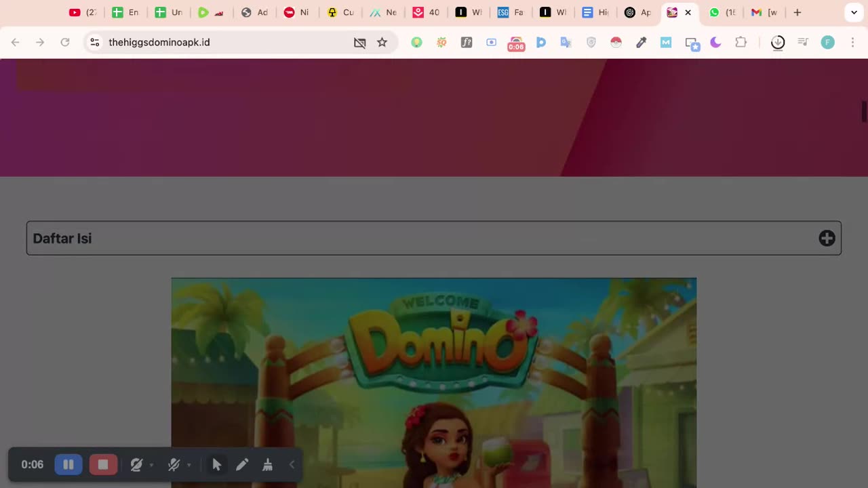This screenshot has height=488, width=868.
Task: View site information icon in address bar
Action: (x=95, y=42)
